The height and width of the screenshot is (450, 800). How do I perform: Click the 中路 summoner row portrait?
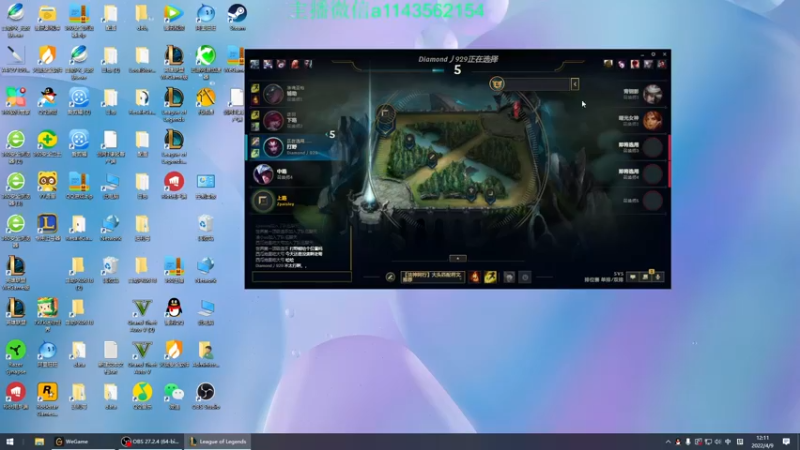(x=263, y=174)
